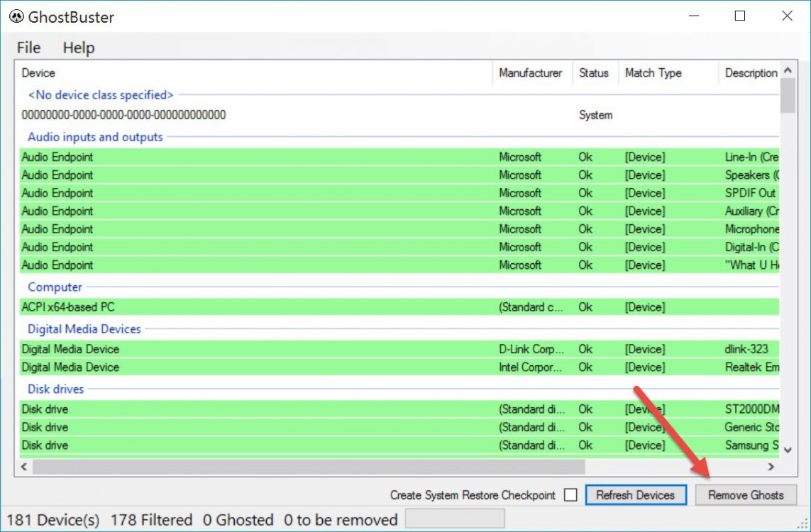Open the Help menu
811x532 pixels.
79,48
